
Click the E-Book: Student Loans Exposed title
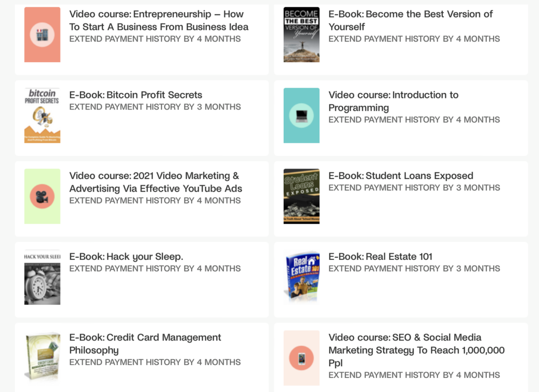tap(401, 176)
